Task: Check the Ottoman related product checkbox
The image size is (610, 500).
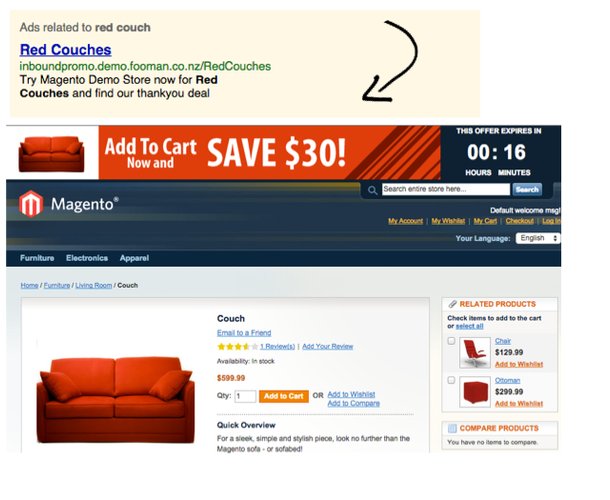Action: point(451,380)
